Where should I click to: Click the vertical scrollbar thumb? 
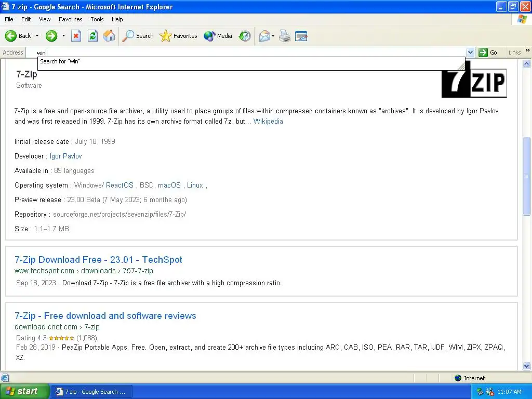pyautogui.click(x=527, y=176)
